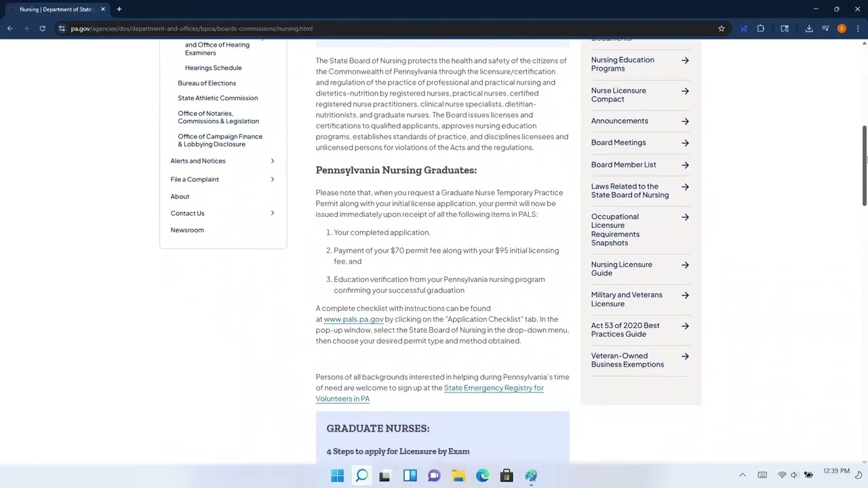Screen dimensions: 868x488
Task: Click the 'GRADUATE NURSES:' heading
Action: pos(378,428)
